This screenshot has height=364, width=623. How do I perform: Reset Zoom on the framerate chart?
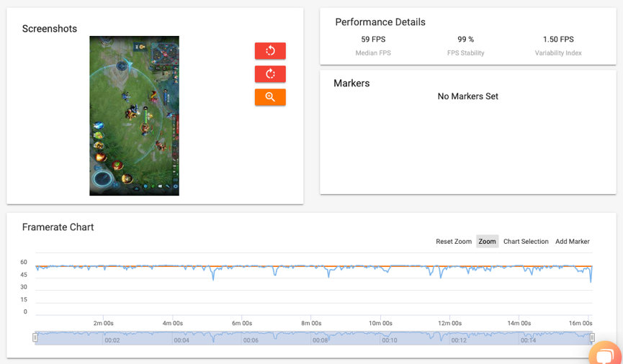tap(454, 242)
